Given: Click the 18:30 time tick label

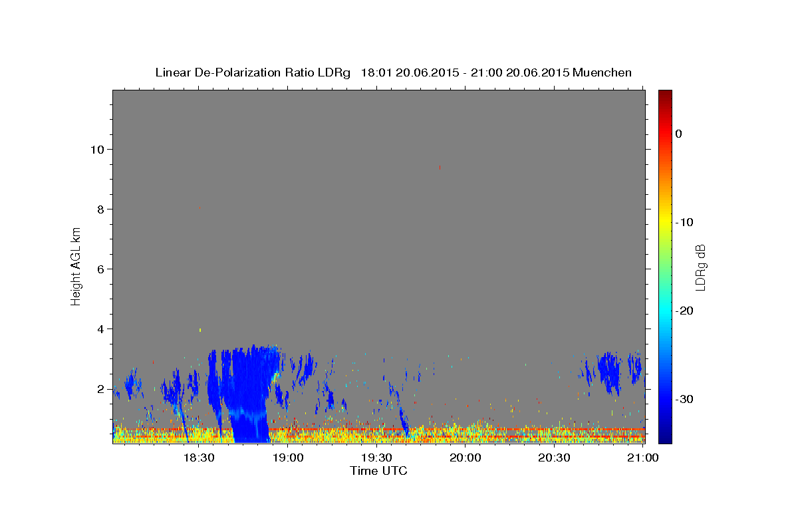Looking at the screenshot, I should 198,458.
